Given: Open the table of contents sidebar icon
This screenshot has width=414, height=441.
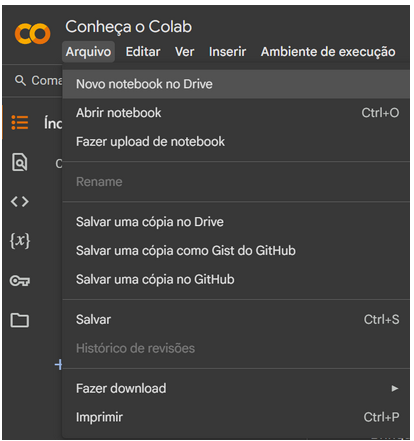Looking at the screenshot, I should 20,122.
